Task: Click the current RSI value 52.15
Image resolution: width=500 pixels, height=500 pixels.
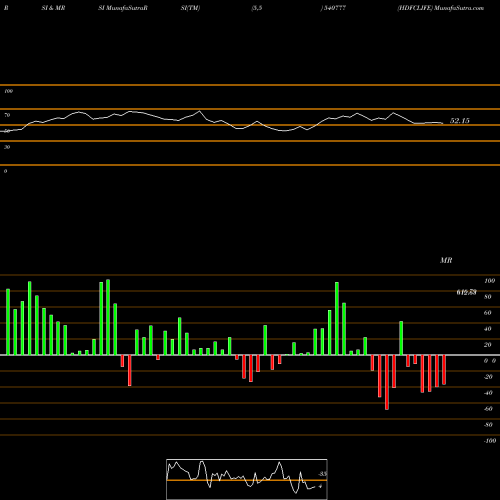Action: pos(460,121)
